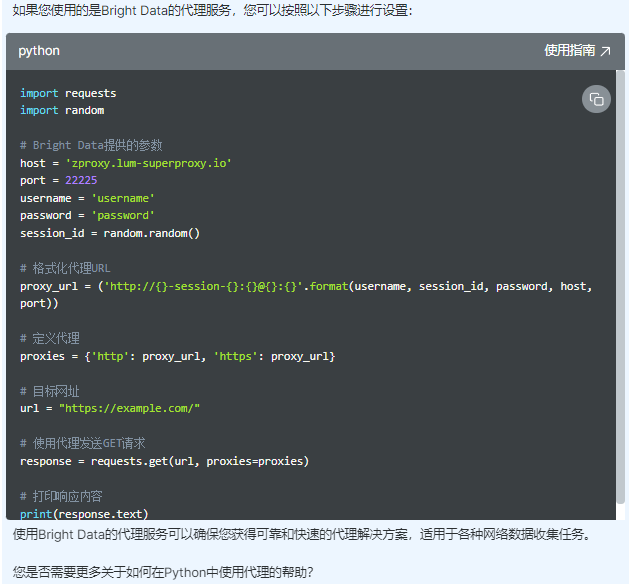Click the "https://example.com/" URL string
The image size is (643, 584).
point(130,408)
